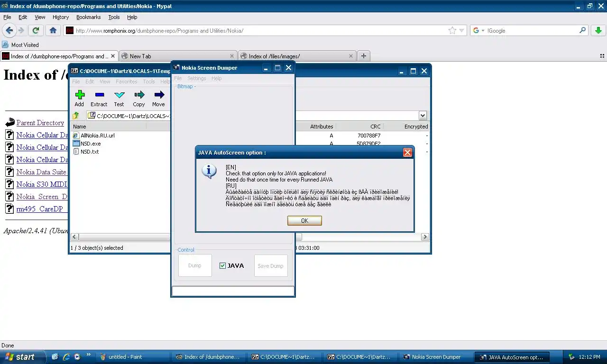Switch to Nokia Screen Dumper taskbar button
Screen dimensions: 607x364
coord(435,357)
